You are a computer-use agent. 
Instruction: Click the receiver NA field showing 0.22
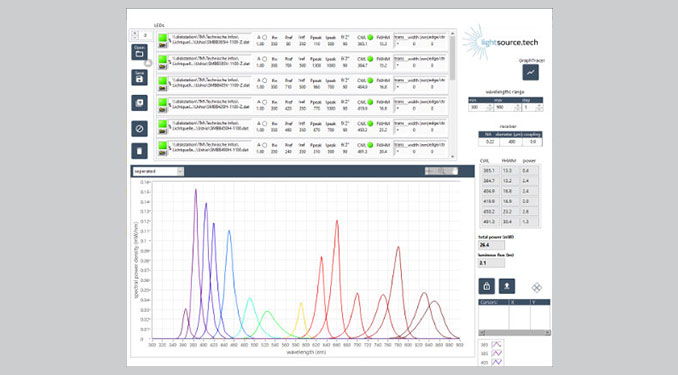pyautogui.click(x=489, y=141)
